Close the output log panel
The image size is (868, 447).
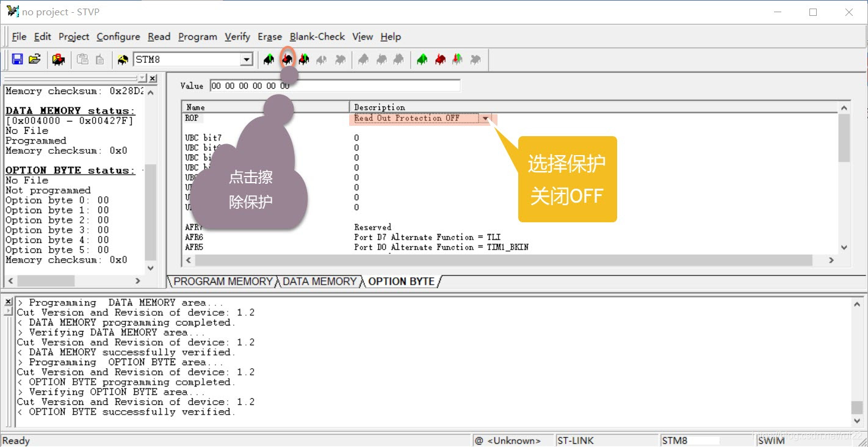pyautogui.click(x=8, y=302)
